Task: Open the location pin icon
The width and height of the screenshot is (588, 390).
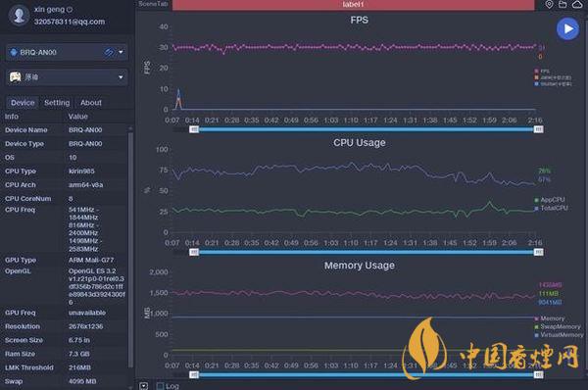Action: click(x=549, y=5)
